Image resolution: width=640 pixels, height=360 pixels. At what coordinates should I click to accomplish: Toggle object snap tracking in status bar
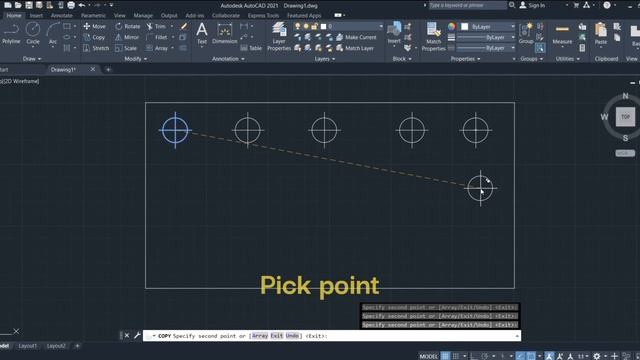(520, 356)
